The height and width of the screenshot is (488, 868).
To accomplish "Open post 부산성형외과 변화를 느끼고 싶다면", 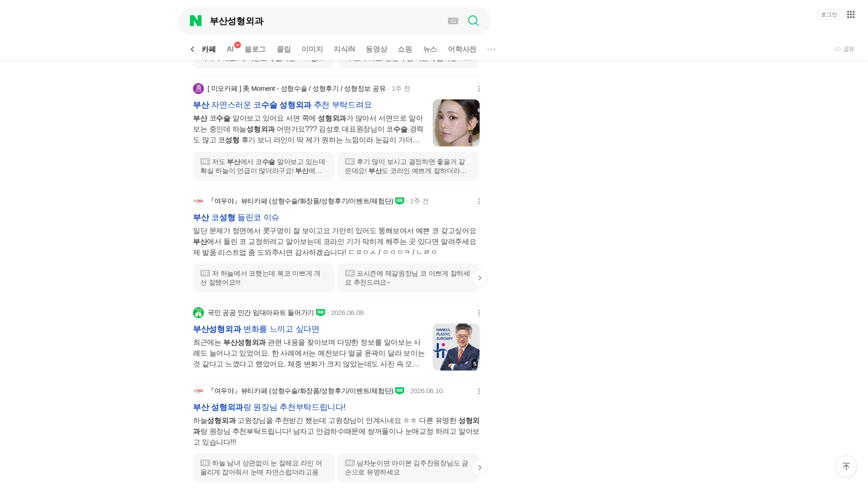I will (x=256, y=329).
